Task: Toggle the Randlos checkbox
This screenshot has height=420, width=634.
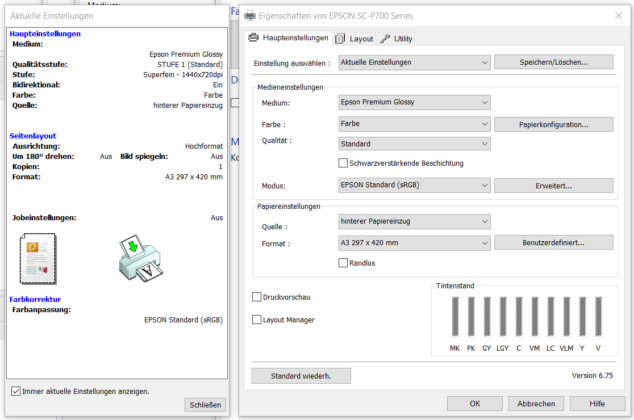Action: pos(344,263)
